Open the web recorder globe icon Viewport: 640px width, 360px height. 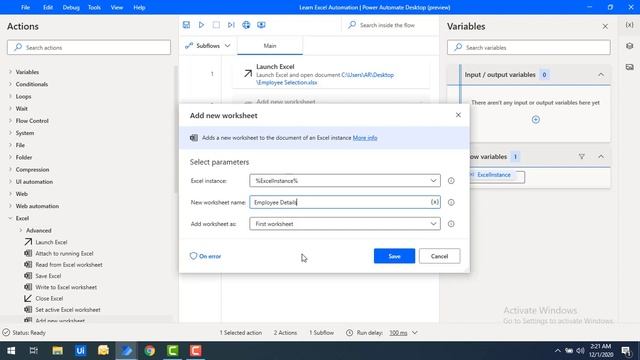[246, 25]
